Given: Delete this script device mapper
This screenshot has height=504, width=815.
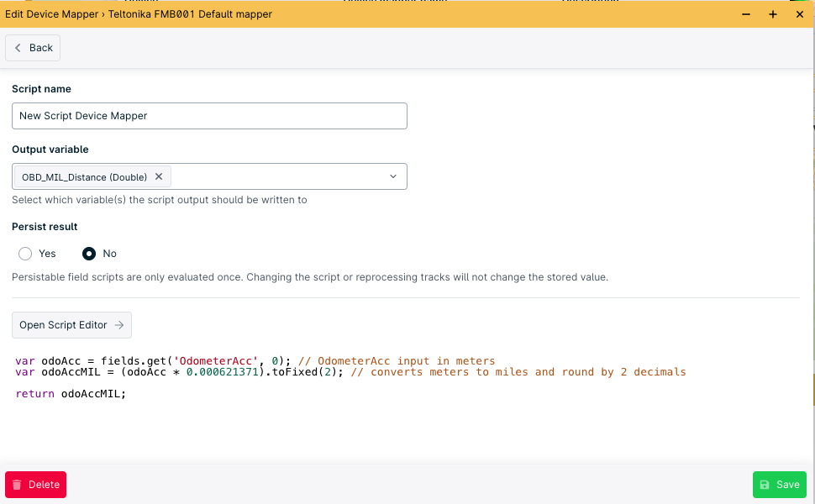Looking at the screenshot, I should pos(36,484).
